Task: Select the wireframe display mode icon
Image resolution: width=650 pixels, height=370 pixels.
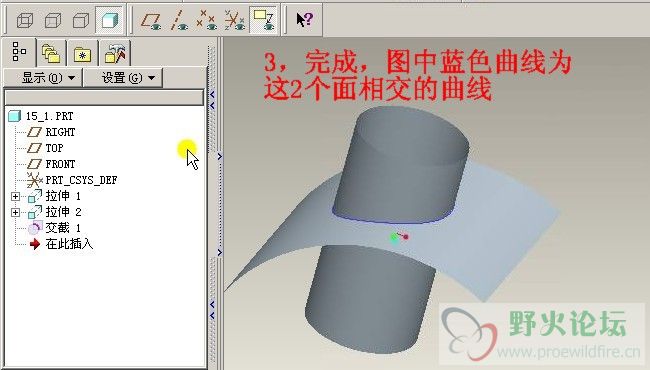Action: (25, 20)
